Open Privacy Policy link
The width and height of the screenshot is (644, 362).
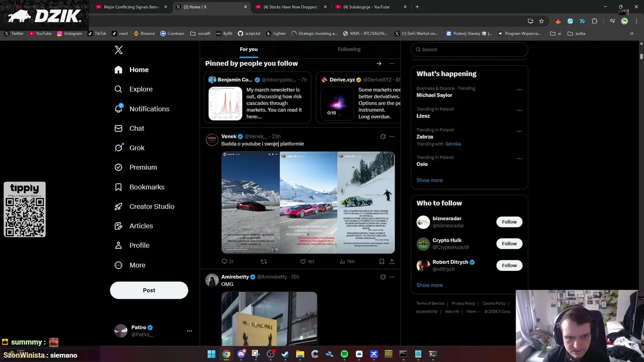(463, 304)
